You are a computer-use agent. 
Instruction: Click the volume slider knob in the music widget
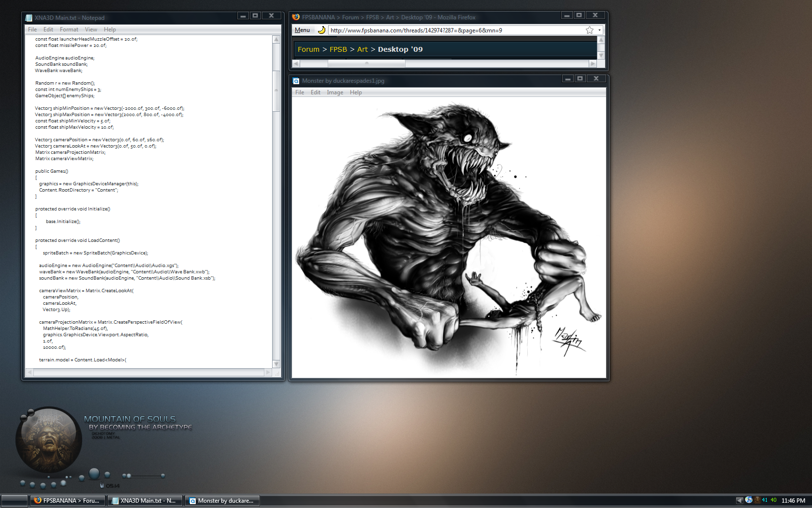129,476
